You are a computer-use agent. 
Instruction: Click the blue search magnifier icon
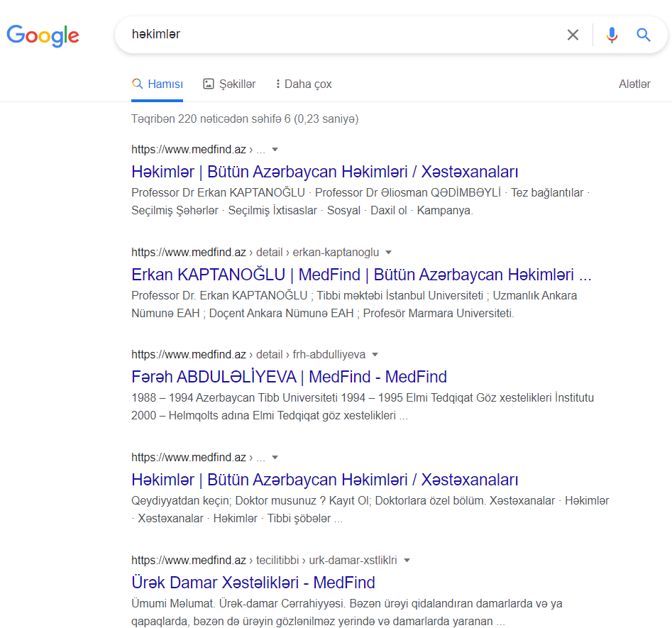(644, 35)
